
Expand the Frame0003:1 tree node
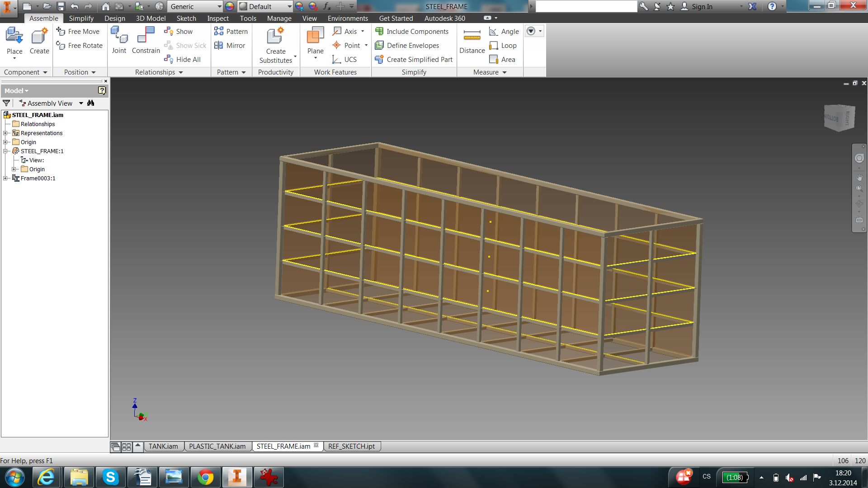click(5, 178)
